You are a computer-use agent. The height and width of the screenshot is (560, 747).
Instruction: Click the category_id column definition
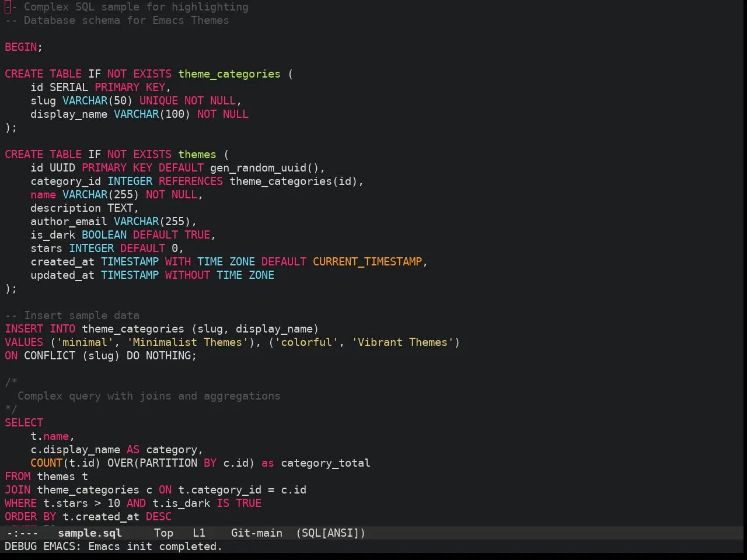(197, 181)
